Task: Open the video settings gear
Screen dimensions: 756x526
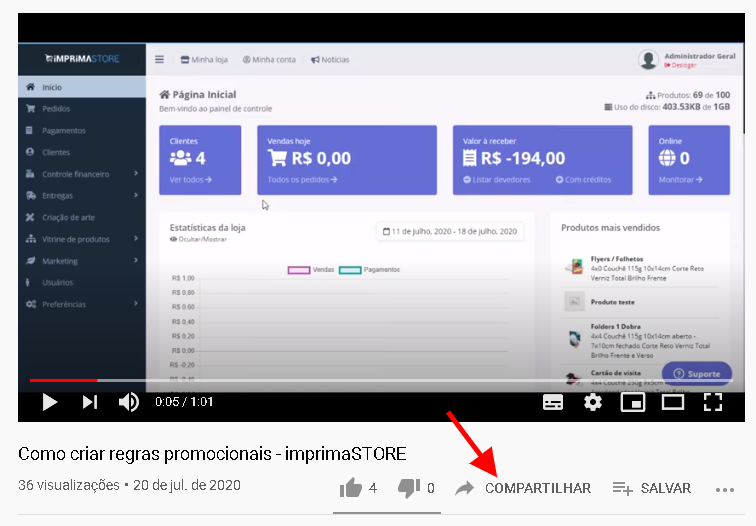Action: click(593, 402)
